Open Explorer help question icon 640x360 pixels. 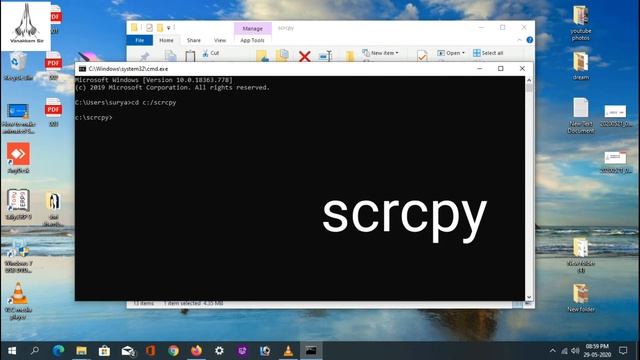530,40
